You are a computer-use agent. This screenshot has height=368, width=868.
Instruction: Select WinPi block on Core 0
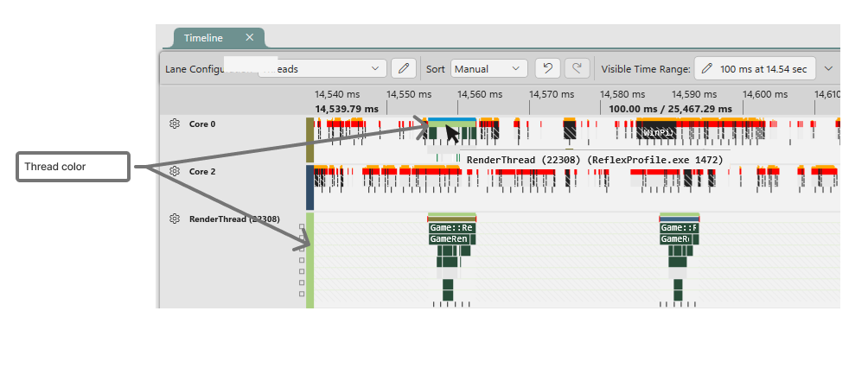tap(657, 132)
